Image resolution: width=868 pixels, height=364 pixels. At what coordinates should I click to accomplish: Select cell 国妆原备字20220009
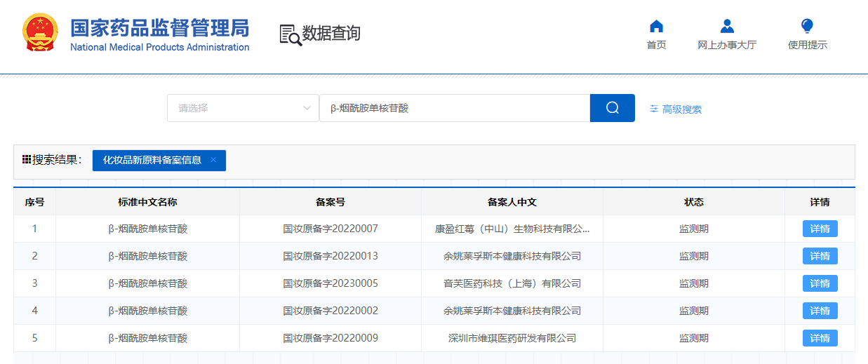point(330,338)
